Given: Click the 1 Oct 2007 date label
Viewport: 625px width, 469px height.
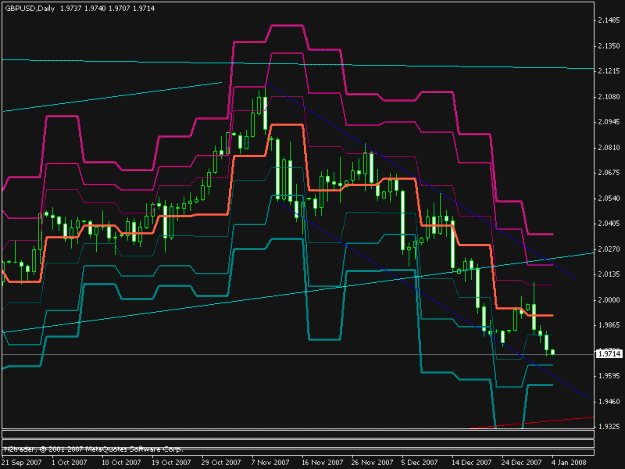Looking at the screenshot, I should [x=69, y=462].
